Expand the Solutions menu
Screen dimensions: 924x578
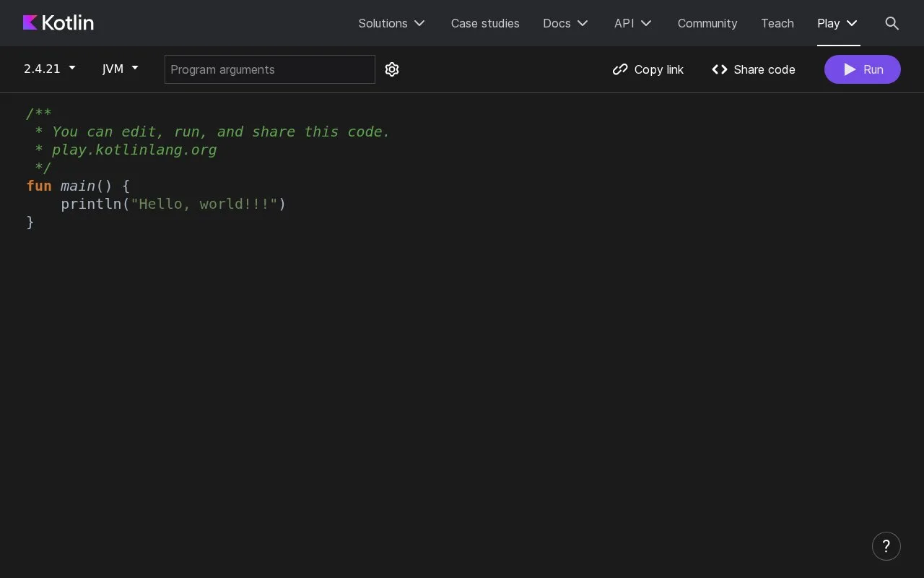click(391, 23)
